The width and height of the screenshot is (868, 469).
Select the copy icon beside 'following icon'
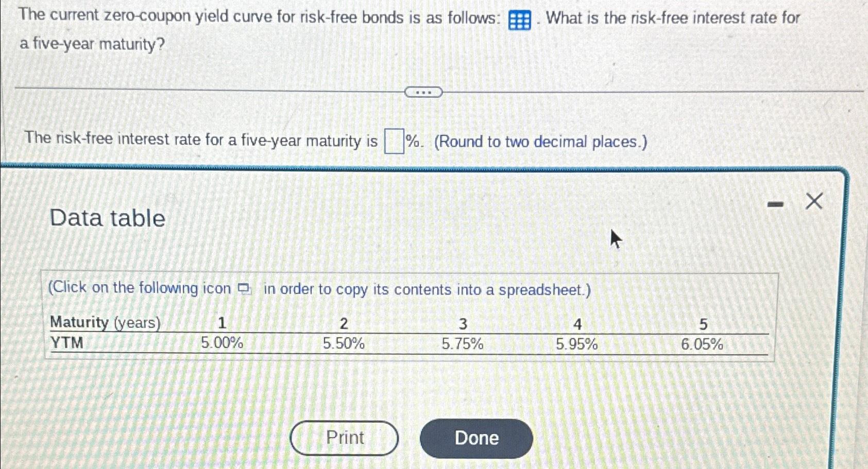[243, 290]
